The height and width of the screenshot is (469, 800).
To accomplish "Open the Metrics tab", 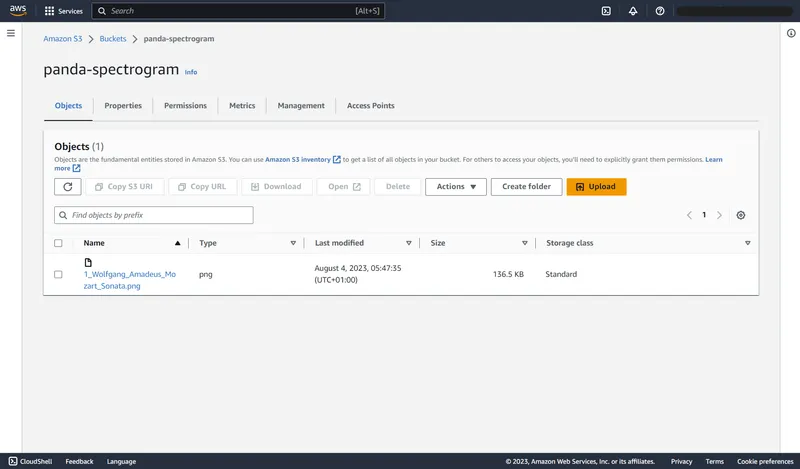I will click(242, 106).
